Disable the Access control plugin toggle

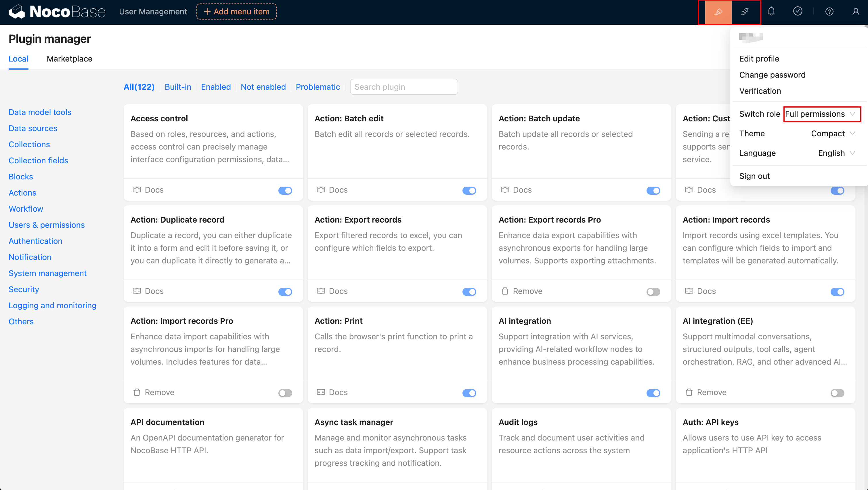pos(285,190)
